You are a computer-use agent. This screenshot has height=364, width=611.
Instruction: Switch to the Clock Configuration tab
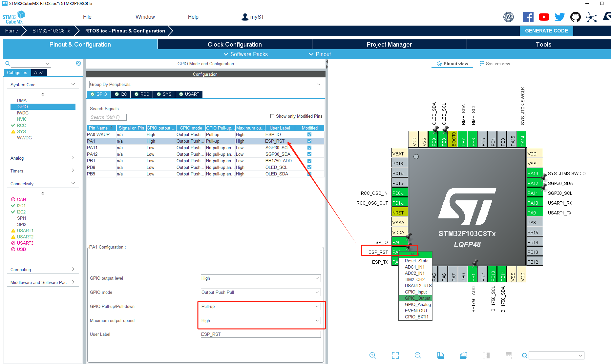coord(234,44)
